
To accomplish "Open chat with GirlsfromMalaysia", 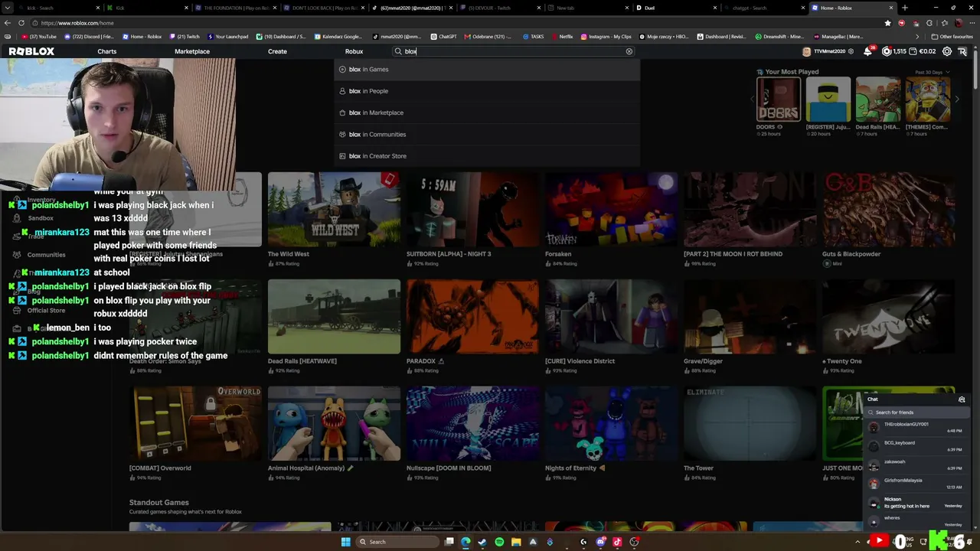I will click(x=916, y=483).
